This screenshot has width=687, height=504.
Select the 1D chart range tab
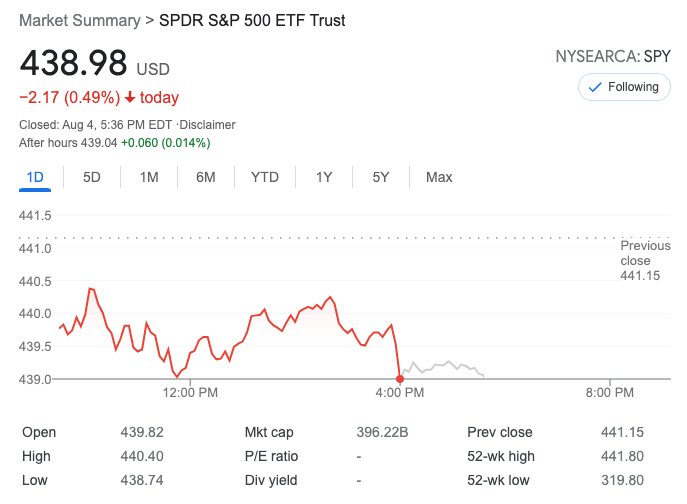coord(35,177)
